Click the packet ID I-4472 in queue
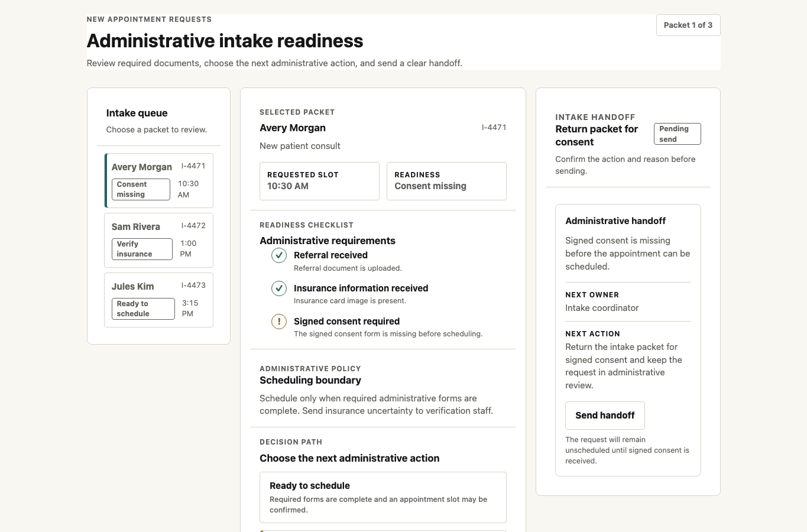 [193, 225]
